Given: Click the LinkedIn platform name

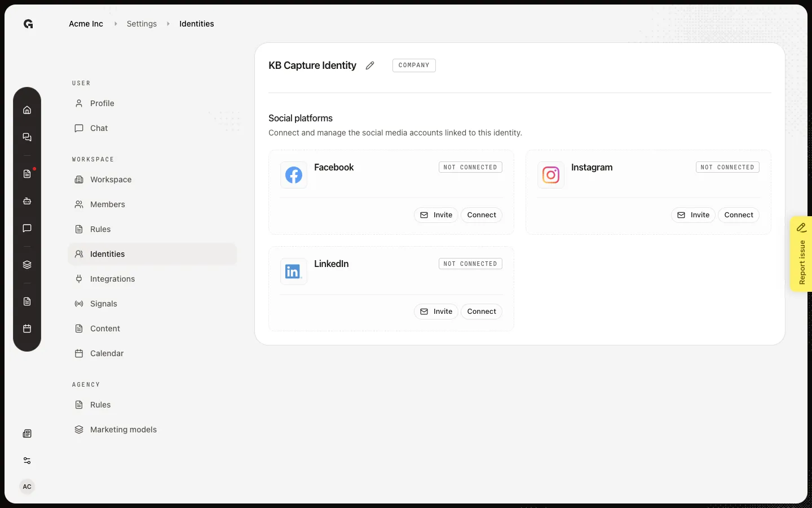Looking at the screenshot, I should (x=331, y=264).
